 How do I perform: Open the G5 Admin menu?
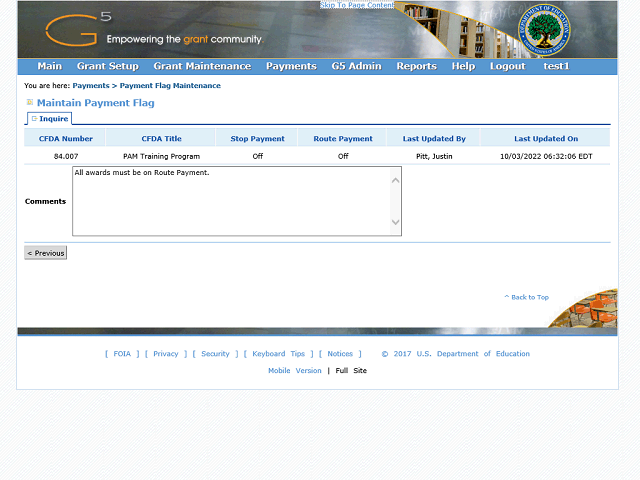[x=356, y=66]
